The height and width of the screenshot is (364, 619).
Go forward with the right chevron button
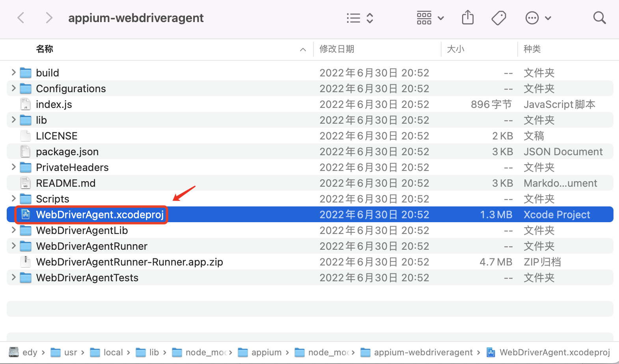pyautogui.click(x=49, y=18)
